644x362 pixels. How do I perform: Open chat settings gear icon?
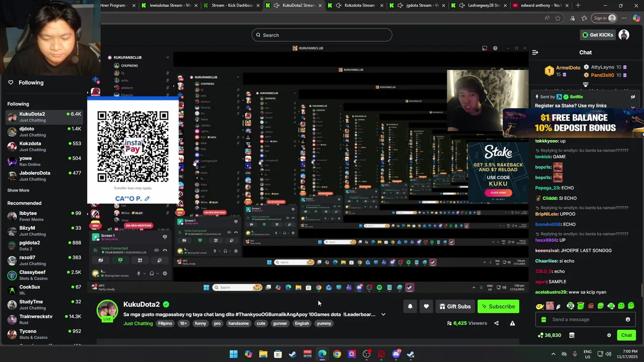(609, 335)
